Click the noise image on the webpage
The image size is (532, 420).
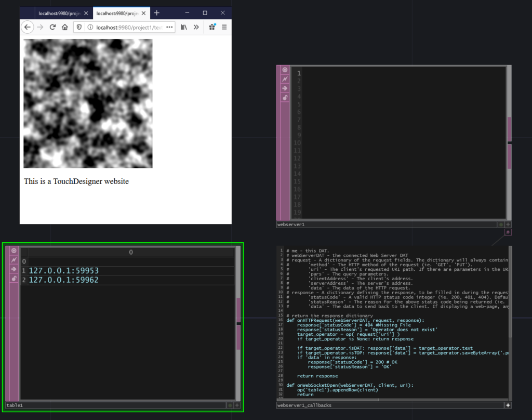tap(88, 103)
